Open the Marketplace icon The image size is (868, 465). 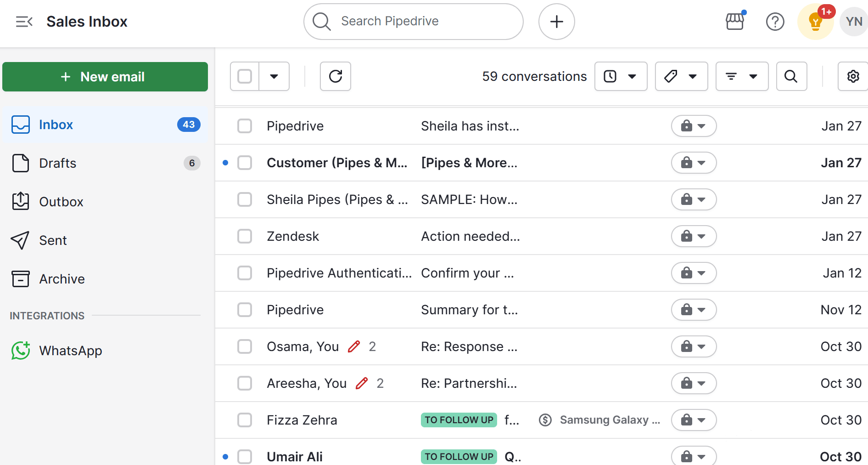pos(735,22)
